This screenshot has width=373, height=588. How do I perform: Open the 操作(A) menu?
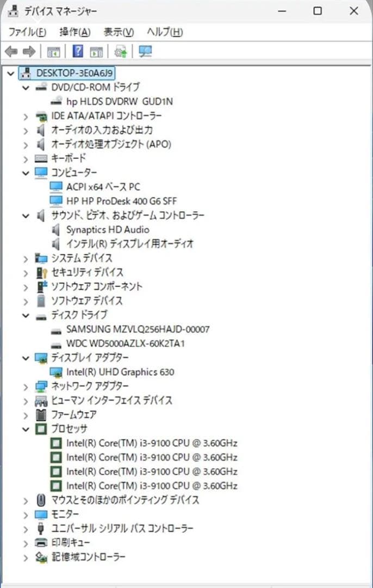[74, 32]
